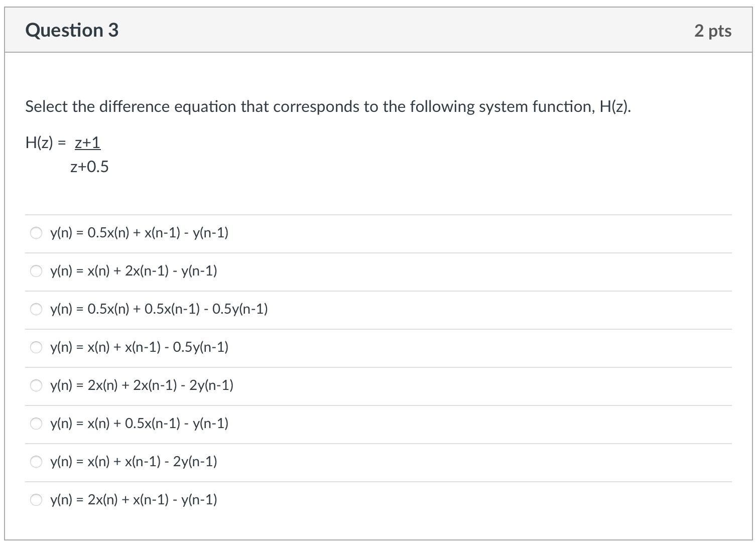Click the answer ending in 2y(n-1)
Viewport: 756px width, 545px height.
[133, 461]
